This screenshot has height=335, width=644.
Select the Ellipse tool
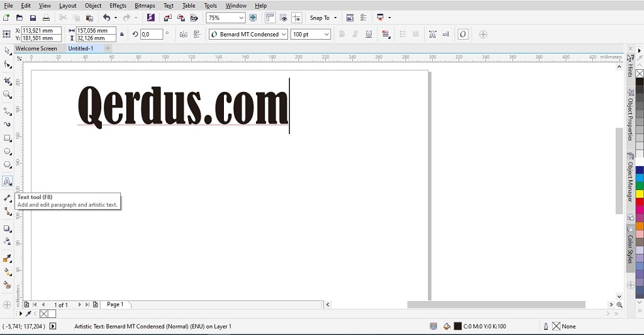coord(7,151)
